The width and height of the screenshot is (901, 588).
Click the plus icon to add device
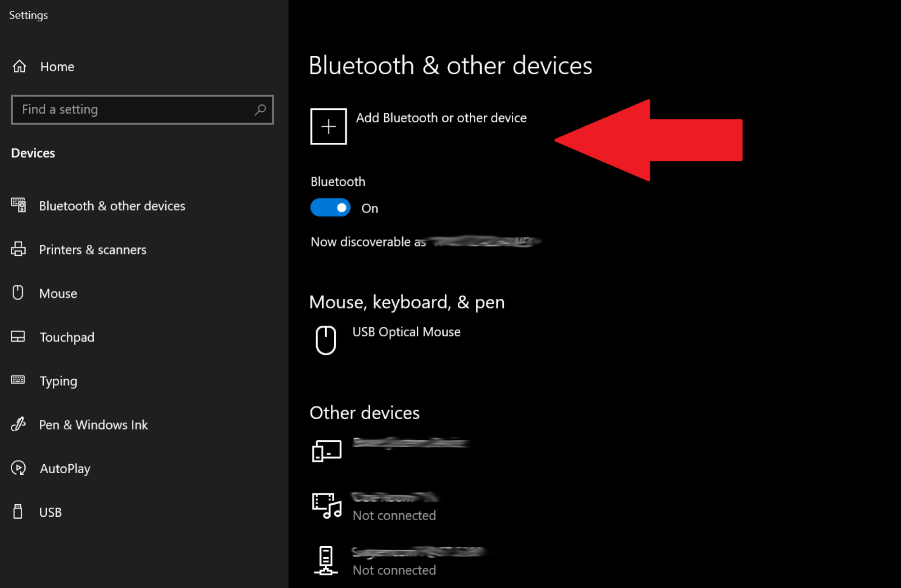(329, 126)
